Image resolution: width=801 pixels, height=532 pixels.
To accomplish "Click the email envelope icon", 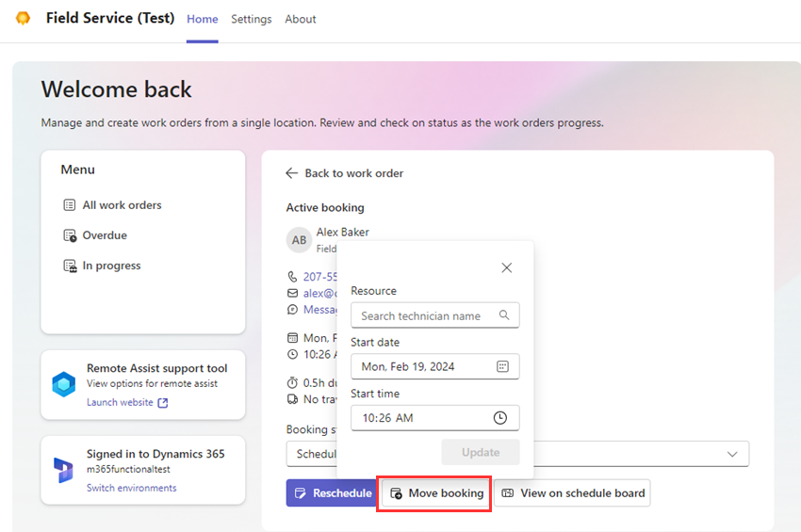I will coord(292,293).
